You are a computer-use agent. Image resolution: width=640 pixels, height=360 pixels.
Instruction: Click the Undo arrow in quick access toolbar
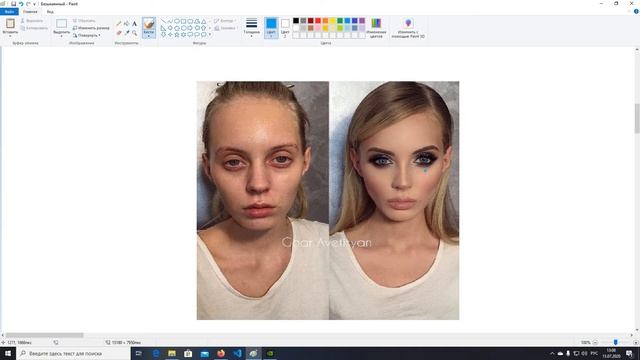pos(21,4)
